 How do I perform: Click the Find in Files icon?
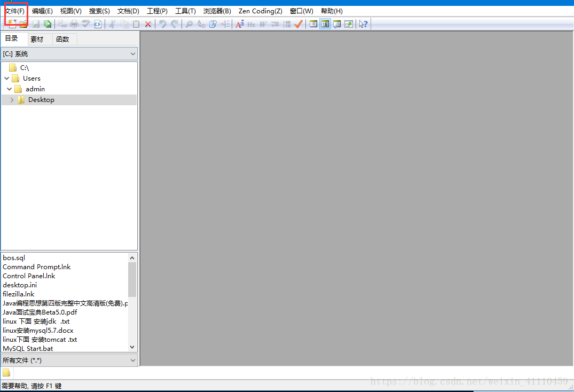(x=213, y=24)
